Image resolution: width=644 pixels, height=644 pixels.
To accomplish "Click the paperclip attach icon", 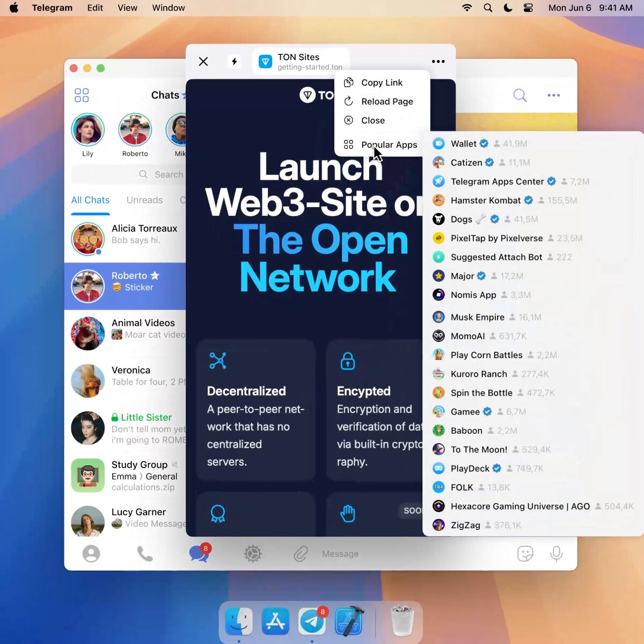I will (301, 554).
